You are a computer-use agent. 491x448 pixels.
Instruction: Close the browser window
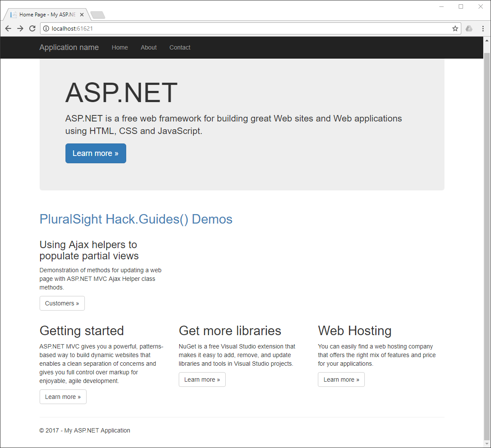pos(481,6)
